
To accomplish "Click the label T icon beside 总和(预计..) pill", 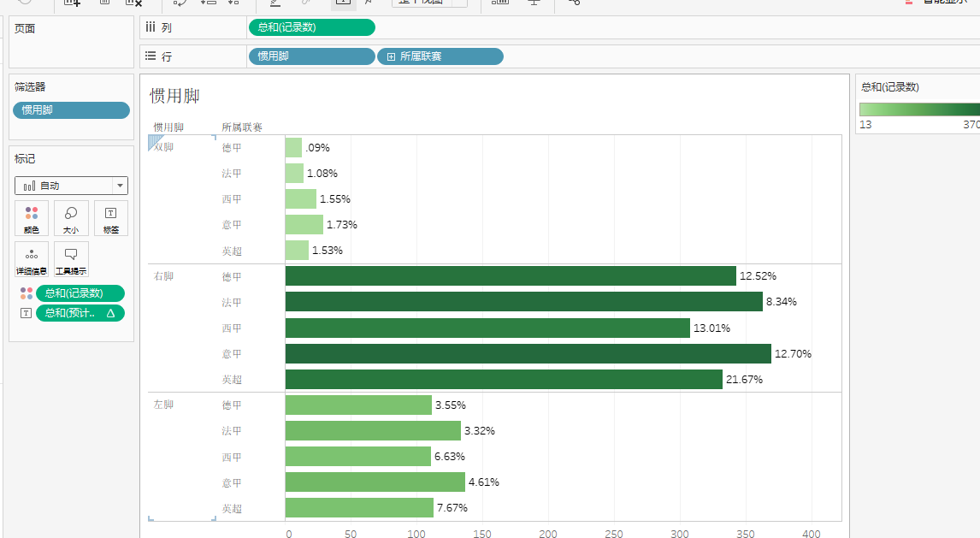I will 26,313.
